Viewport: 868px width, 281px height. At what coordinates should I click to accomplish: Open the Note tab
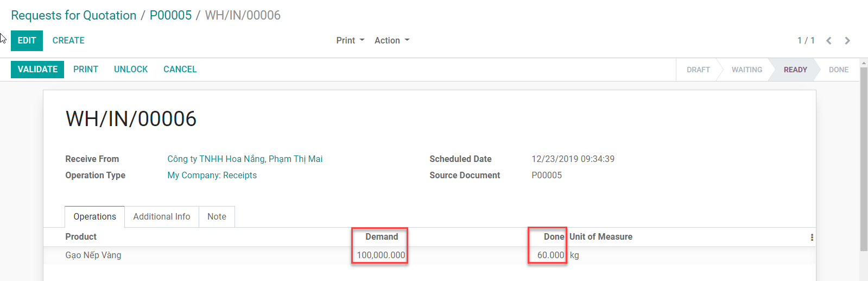pos(217,217)
